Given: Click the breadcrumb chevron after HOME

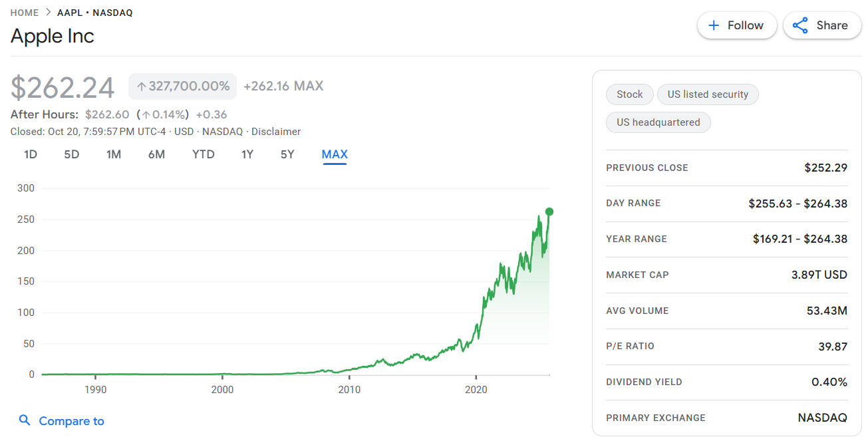Looking at the screenshot, I should coord(48,13).
